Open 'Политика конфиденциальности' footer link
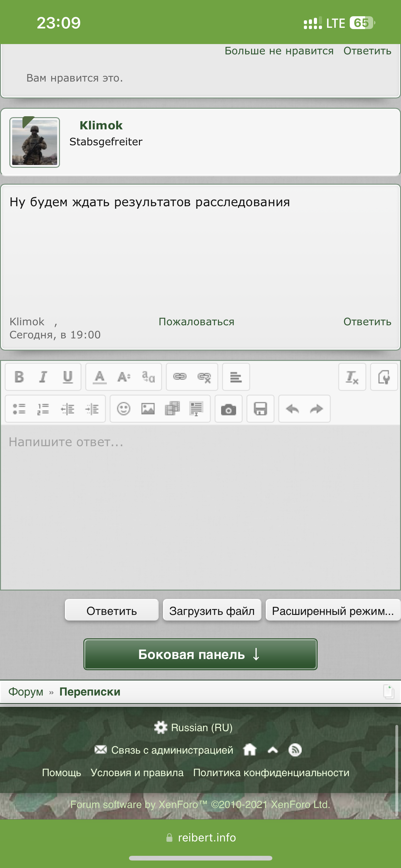Screen dimensions: 401x868 pyautogui.click(x=271, y=772)
